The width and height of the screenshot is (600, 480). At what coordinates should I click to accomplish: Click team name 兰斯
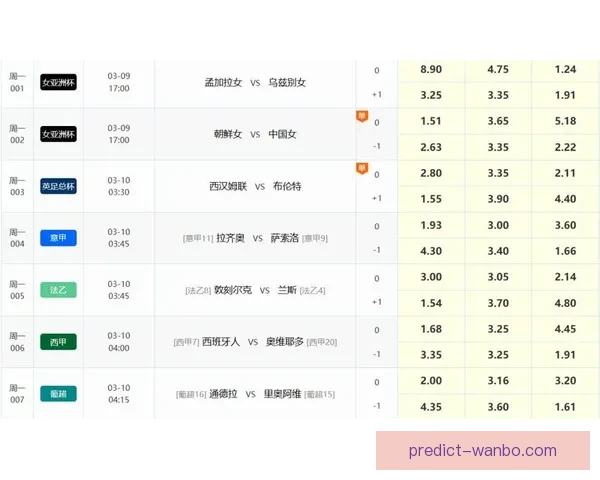pos(287,290)
